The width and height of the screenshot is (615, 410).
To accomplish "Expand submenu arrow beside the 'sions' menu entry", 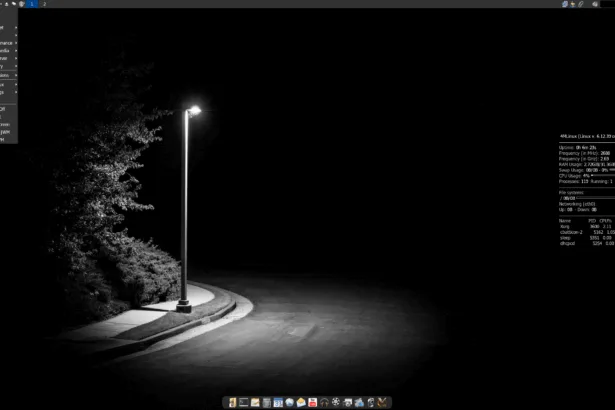I will click(16, 75).
